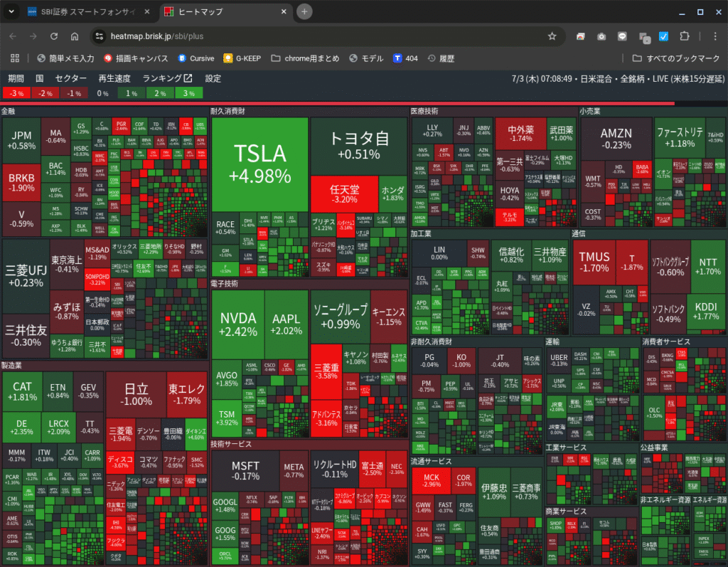The width and height of the screenshot is (728, 567).
Task: Open the 履歴 bookmark
Action: tap(441, 58)
